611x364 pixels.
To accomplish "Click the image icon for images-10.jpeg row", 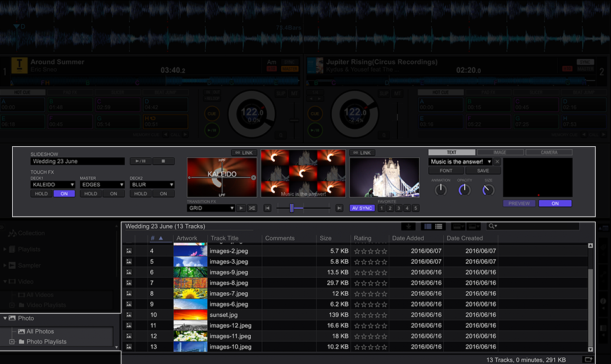I will [x=129, y=347].
